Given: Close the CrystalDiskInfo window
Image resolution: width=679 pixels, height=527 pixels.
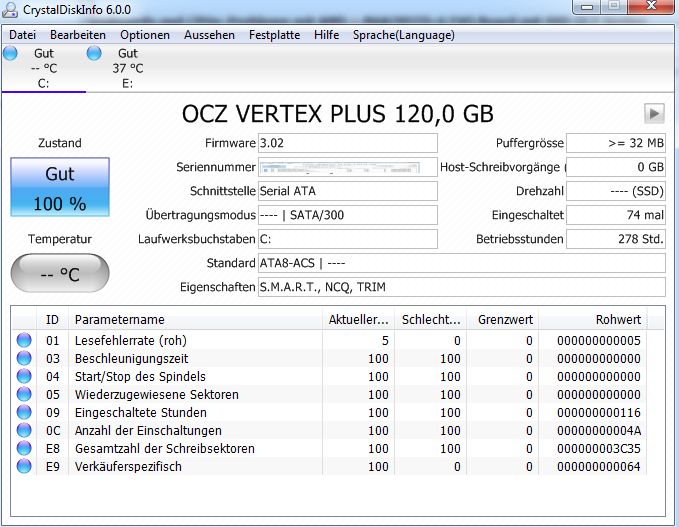Looking at the screenshot, I should point(652,6).
